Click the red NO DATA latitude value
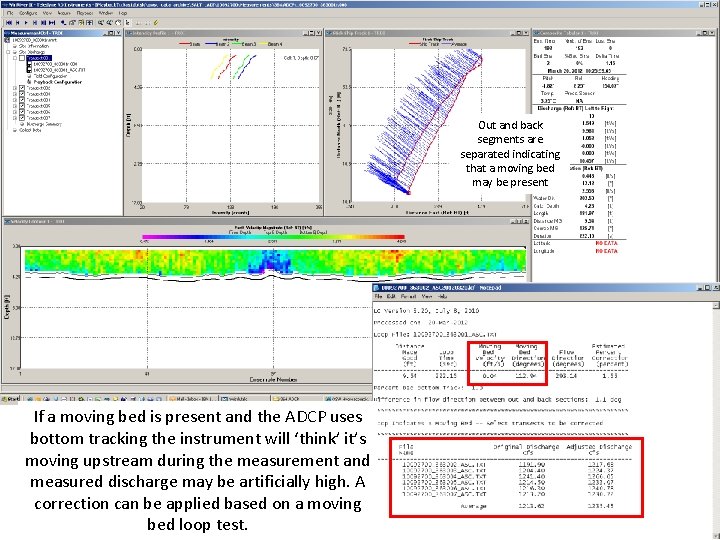The image size is (720, 540). pos(606,243)
